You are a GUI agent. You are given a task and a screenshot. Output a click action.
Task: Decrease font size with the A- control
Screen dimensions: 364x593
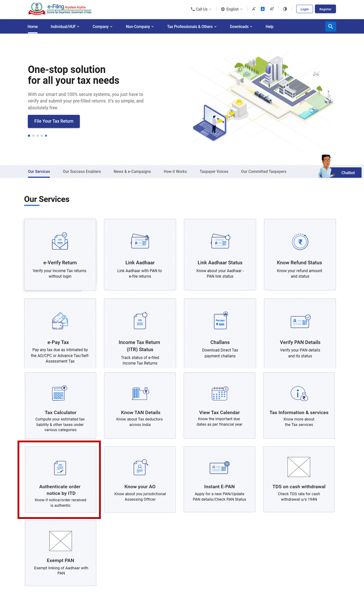[x=254, y=9]
